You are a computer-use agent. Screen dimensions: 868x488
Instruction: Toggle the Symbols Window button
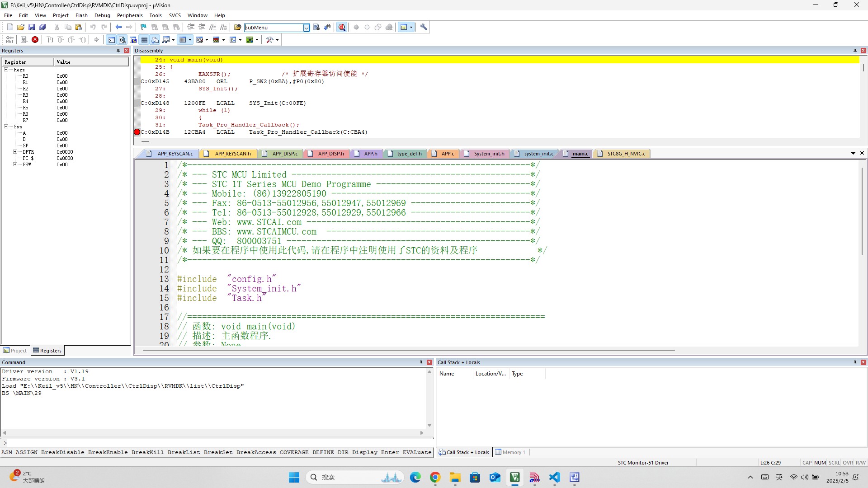(x=133, y=40)
